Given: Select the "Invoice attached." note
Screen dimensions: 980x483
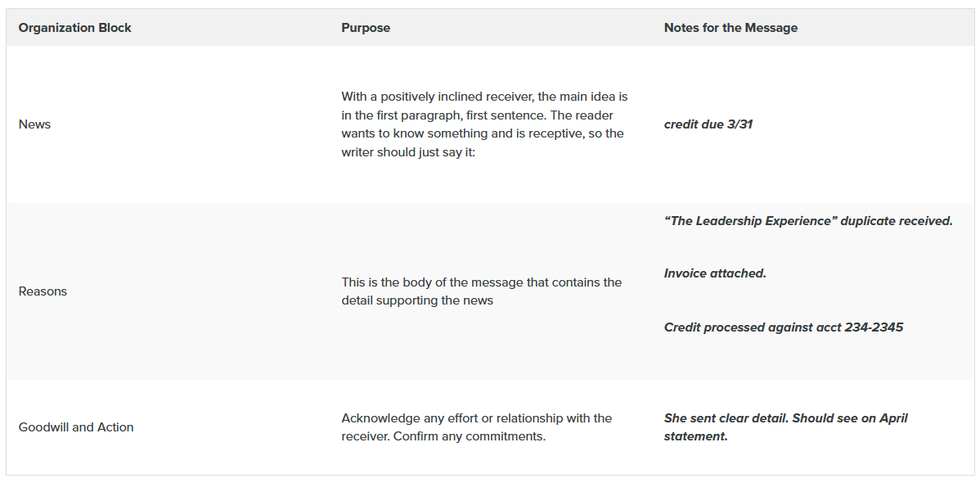Looking at the screenshot, I should (715, 273).
